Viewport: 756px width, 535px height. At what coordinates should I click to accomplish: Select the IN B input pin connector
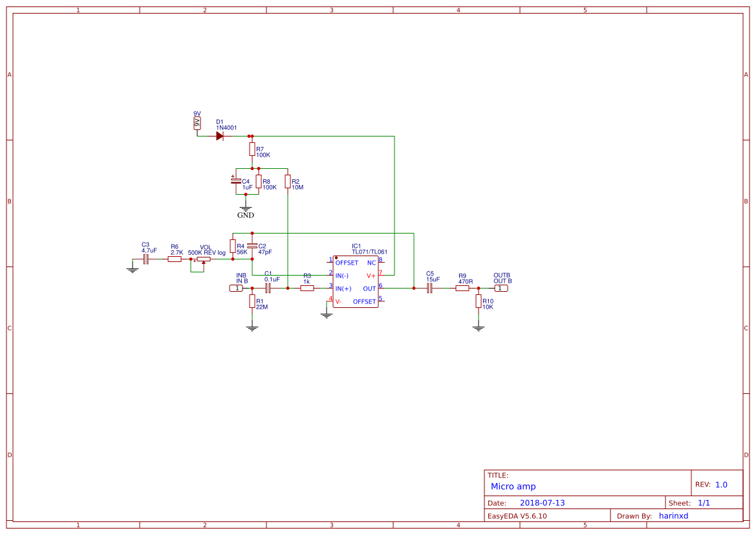pos(236,287)
